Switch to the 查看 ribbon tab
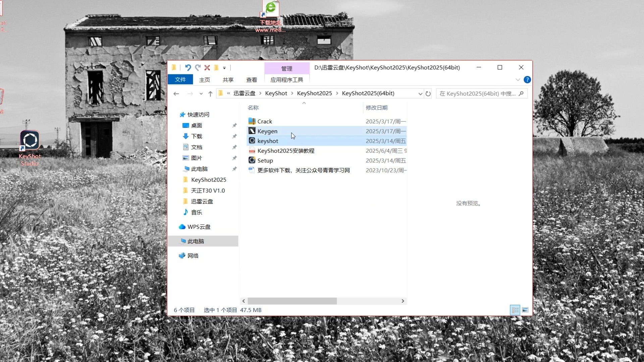The width and height of the screenshot is (644, 362). coord(252,80)
